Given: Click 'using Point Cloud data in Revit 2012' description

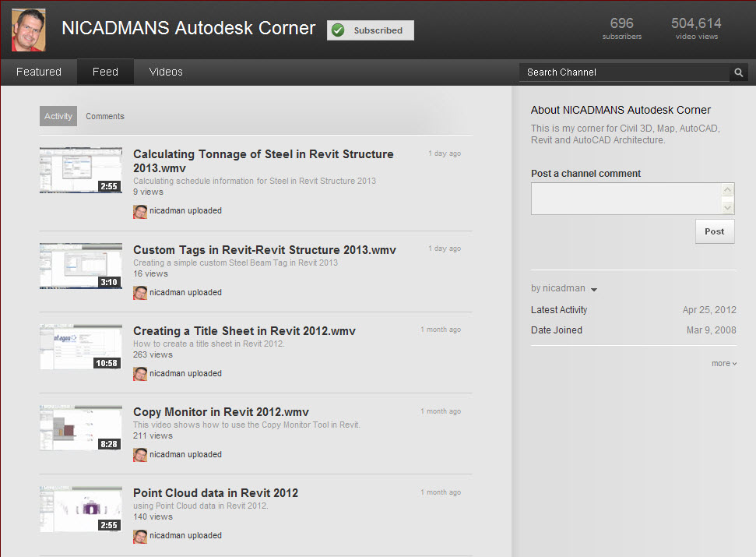Looking at the screenshot, I should click(201, 506).
